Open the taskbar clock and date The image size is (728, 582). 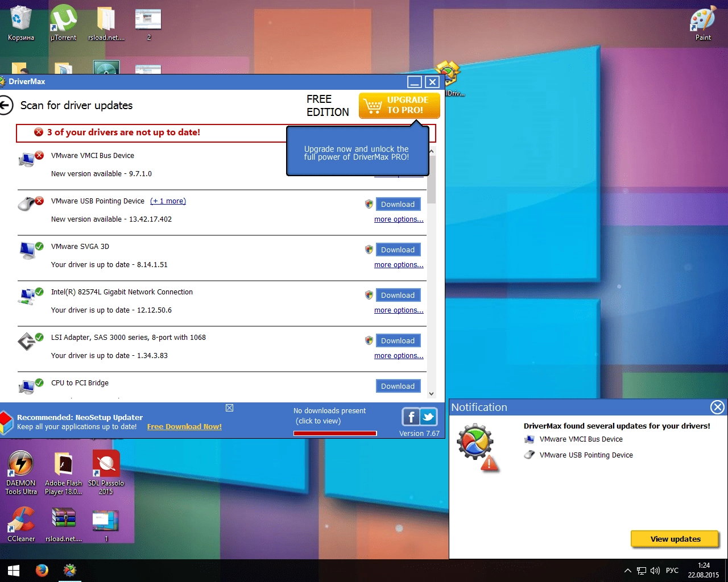coord(704,571)
